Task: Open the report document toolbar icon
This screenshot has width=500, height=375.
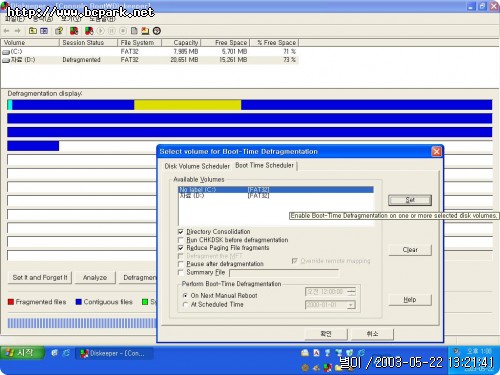Action: pos(134,31)
